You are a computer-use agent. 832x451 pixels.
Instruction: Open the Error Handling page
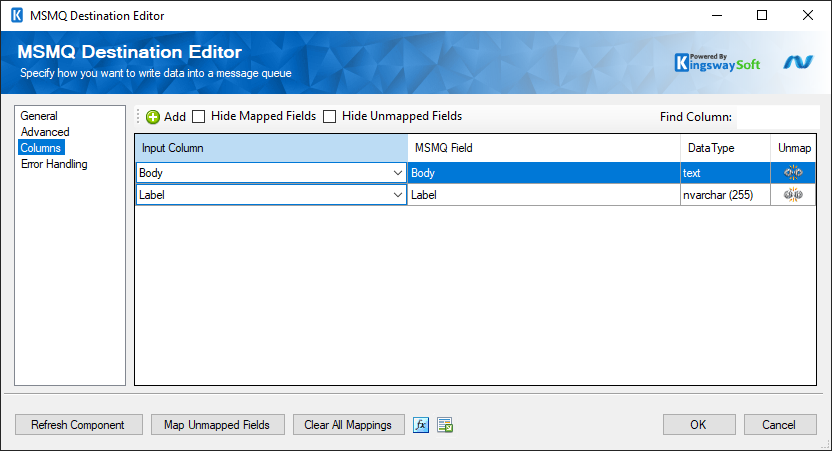tap(54, 164)
